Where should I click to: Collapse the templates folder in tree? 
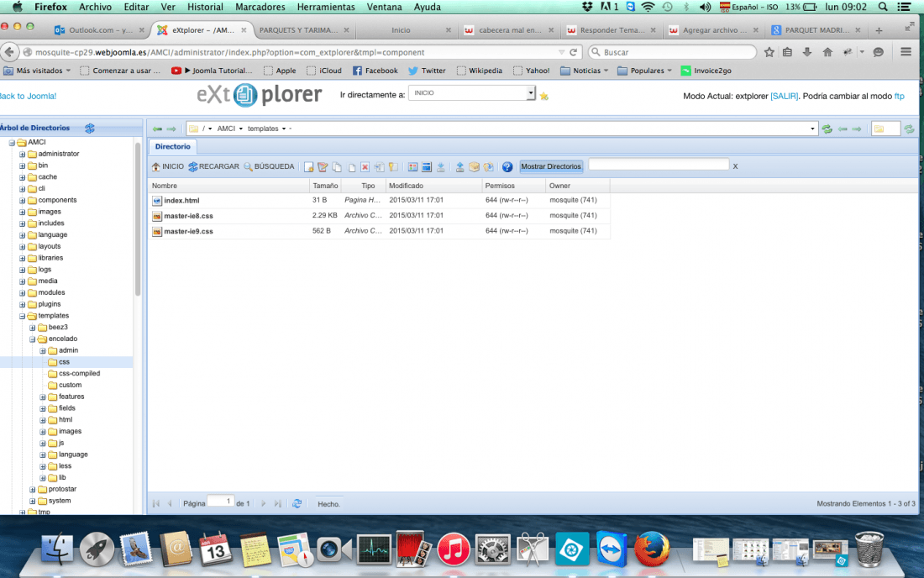click(x=23, y=317)
